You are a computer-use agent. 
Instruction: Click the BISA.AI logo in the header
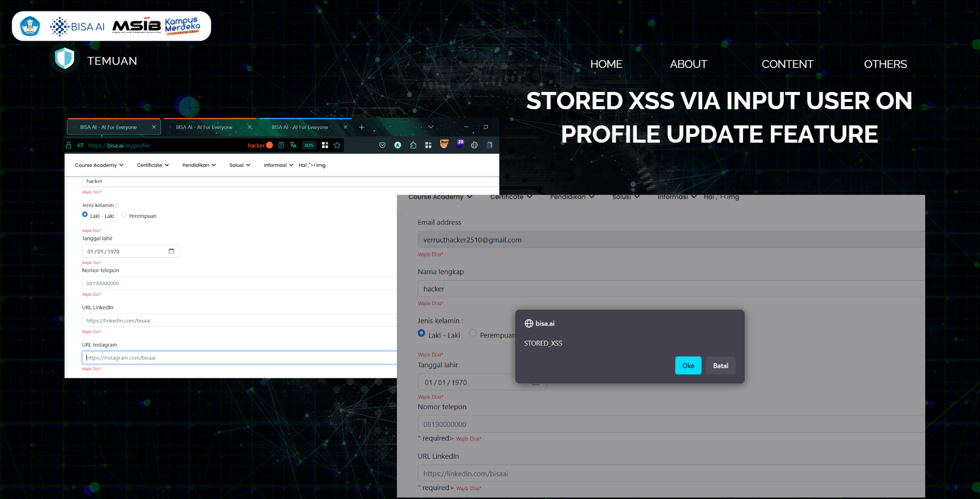[77, 26]
